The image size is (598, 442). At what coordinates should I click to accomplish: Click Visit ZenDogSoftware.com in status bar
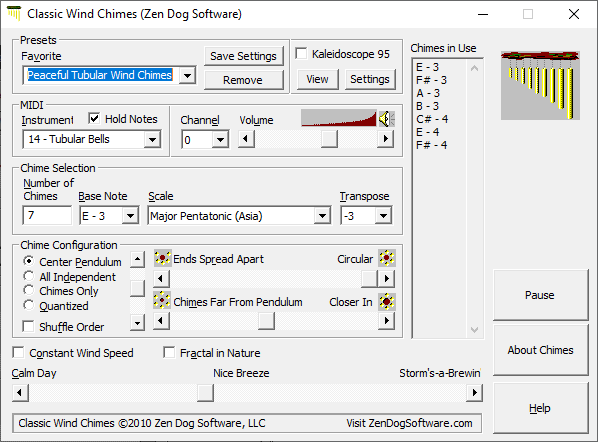point(409,423)
